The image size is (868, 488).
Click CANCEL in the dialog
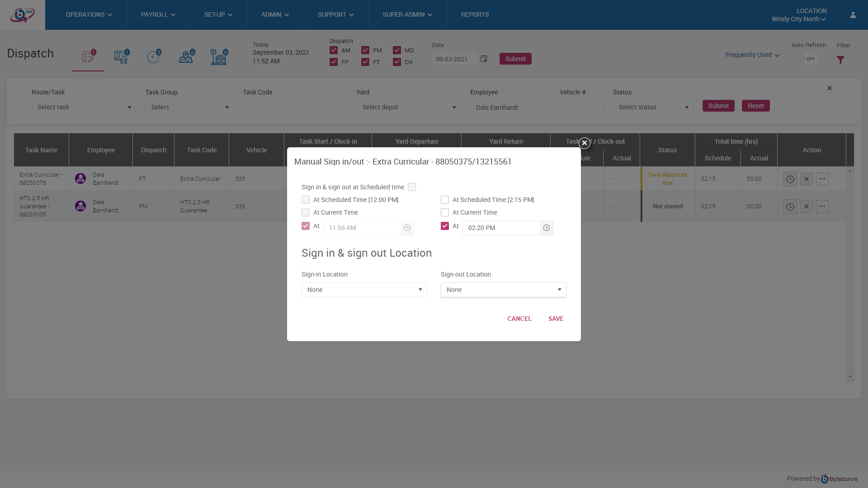519,319
